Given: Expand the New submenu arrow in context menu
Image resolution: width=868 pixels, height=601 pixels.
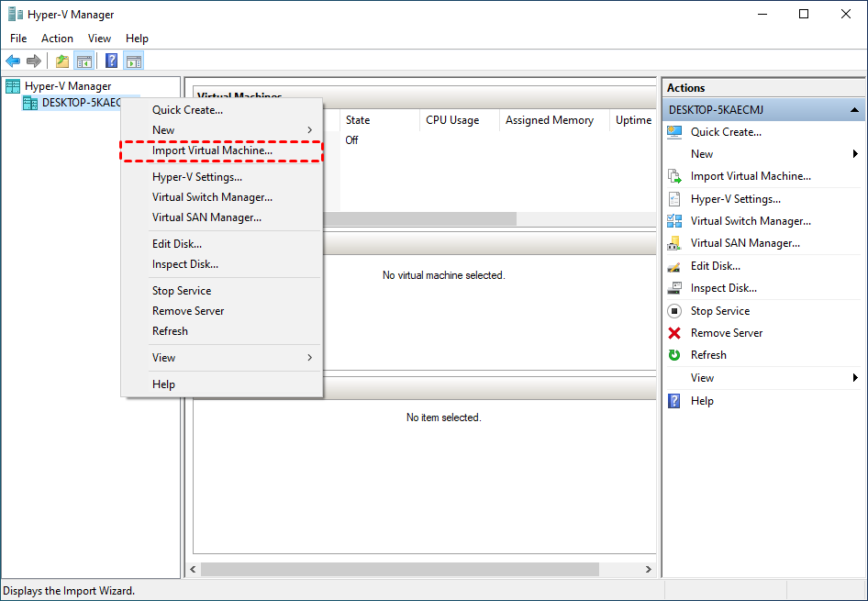Looking at the screenshot, I should point(310,130).
